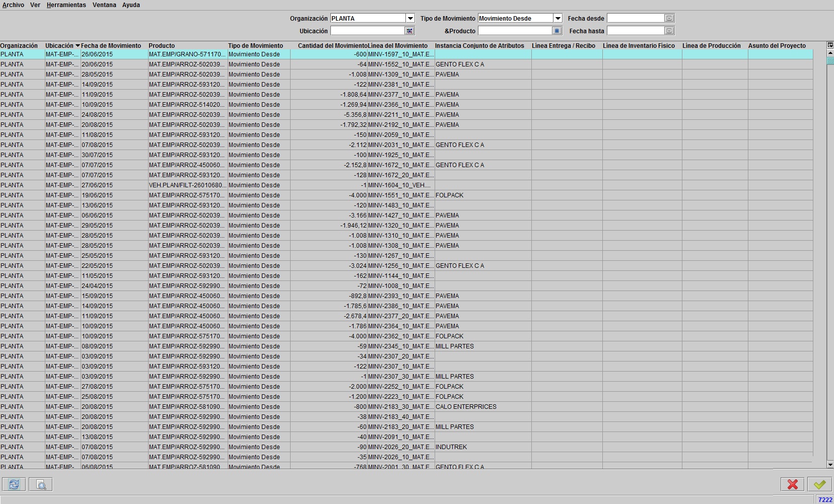
Task: Focus the Producto input field
Action: pyautogui.click(x=515, y=31)
